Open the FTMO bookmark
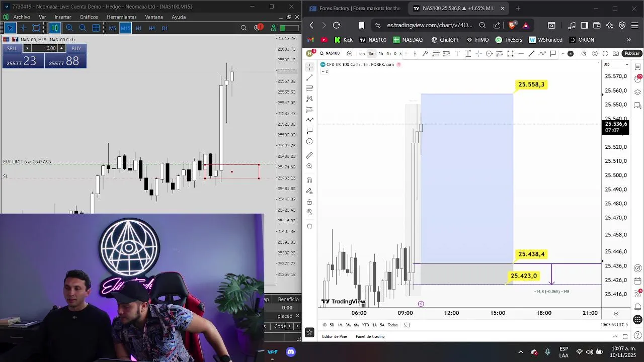 [x=477, y=40]
